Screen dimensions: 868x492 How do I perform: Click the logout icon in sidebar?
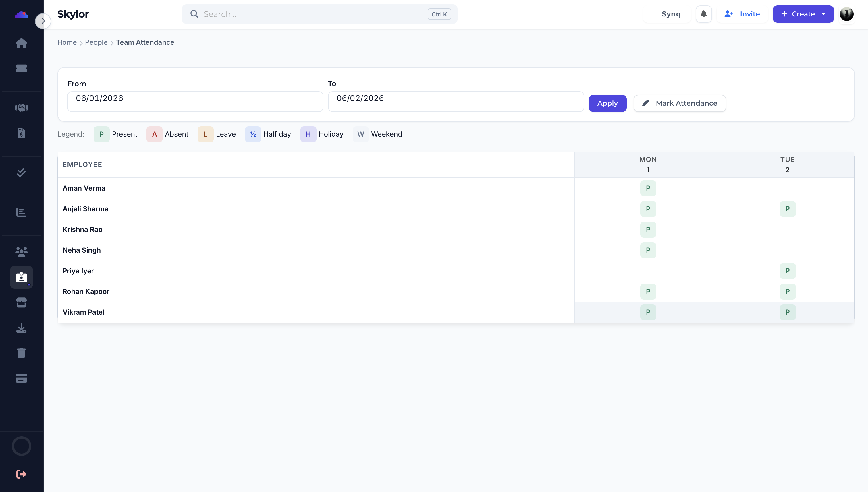[21, 474]
